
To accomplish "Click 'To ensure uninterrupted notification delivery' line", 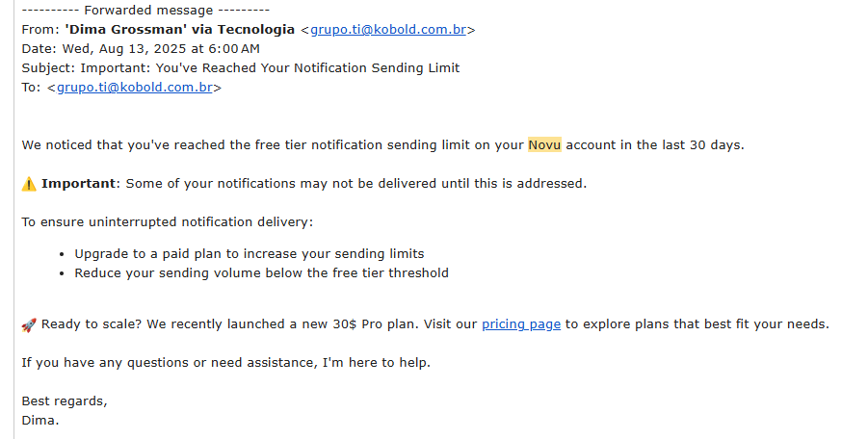I will [167, 222].
